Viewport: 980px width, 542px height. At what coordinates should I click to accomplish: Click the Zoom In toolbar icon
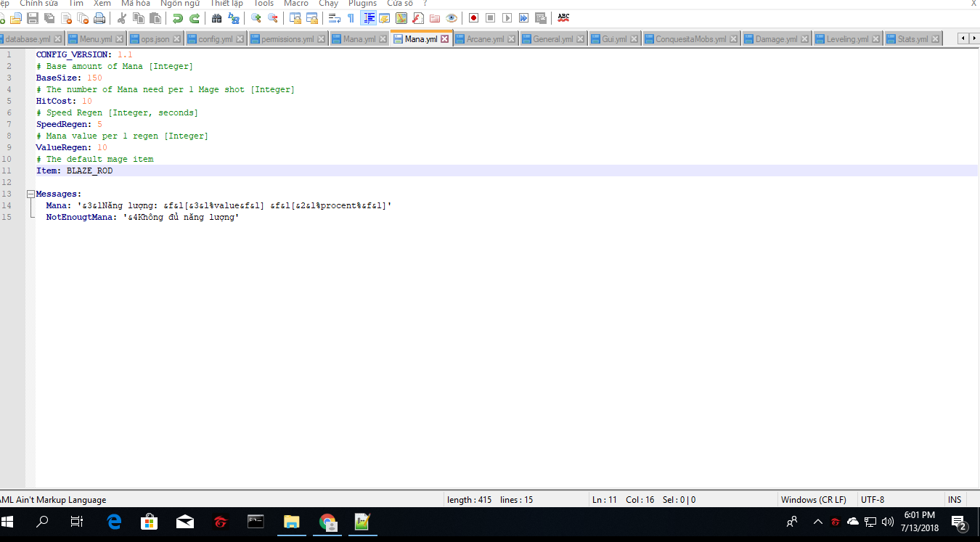[256, 18]
